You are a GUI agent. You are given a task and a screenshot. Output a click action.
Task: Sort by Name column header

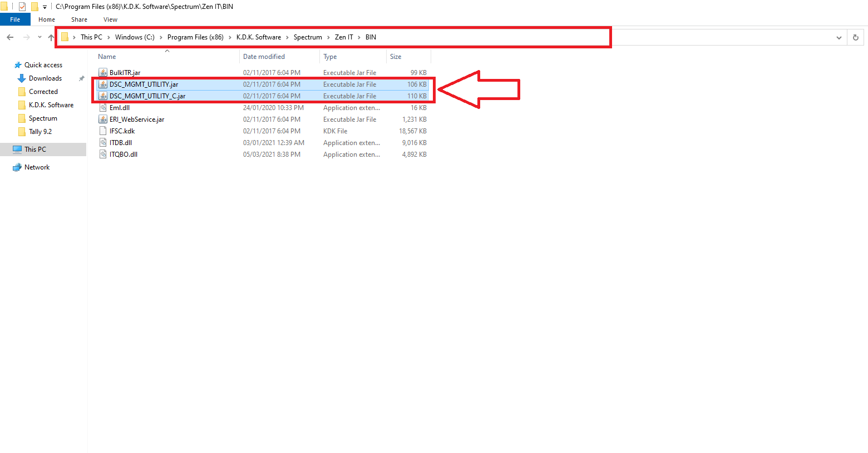(x=107, y=57)
